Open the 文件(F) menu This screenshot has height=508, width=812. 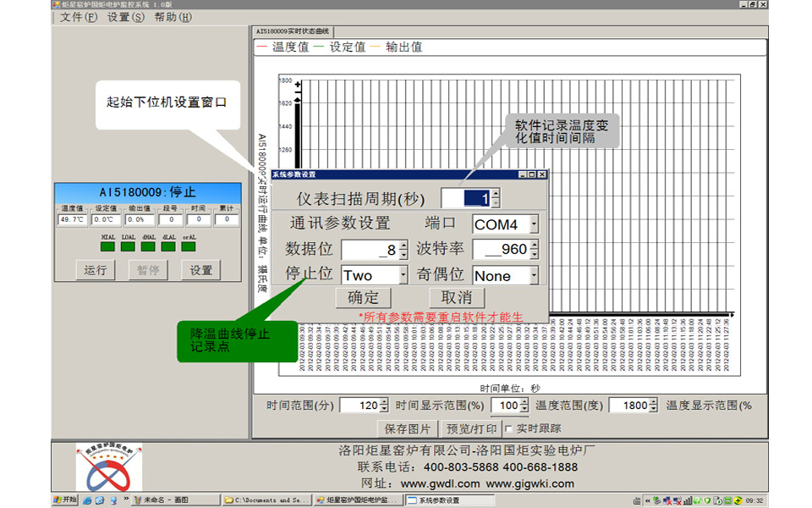79,17
